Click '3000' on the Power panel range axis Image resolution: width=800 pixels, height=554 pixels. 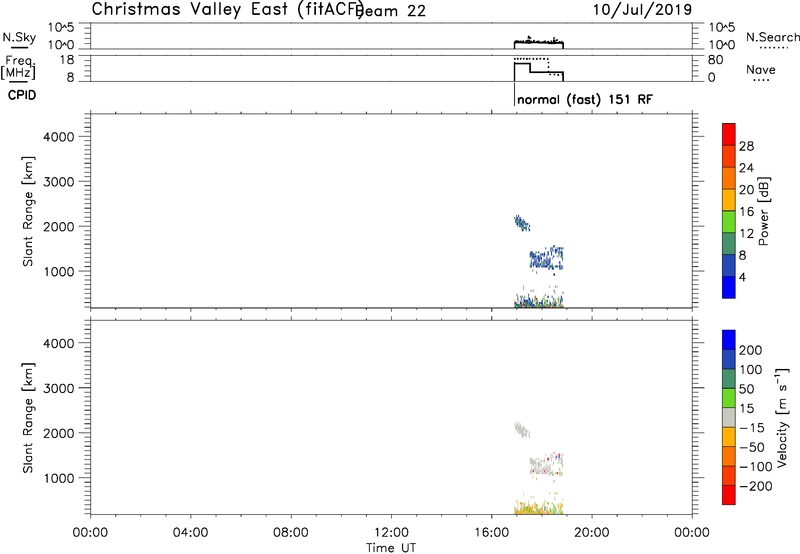[x=59, y=182]
